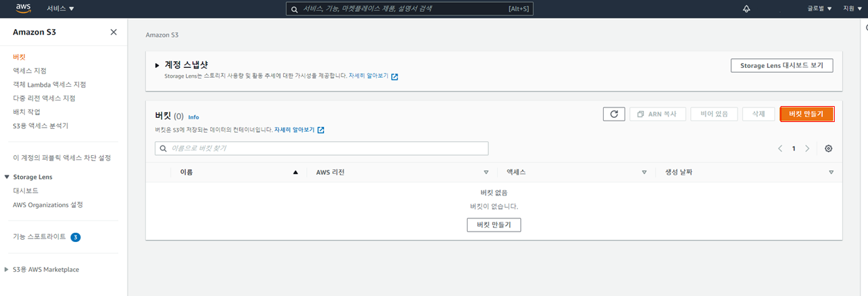Select 버킷 in the sidebar

click(19, 56)
